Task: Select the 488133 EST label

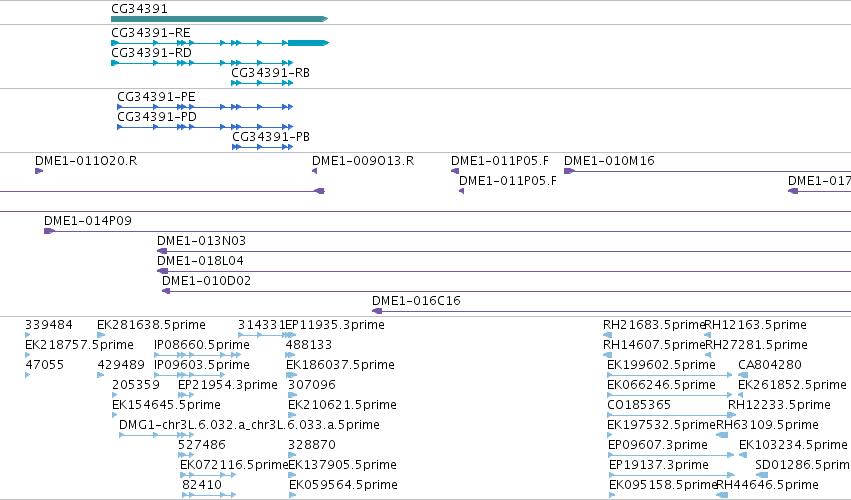Action: [x=309, y=345]
